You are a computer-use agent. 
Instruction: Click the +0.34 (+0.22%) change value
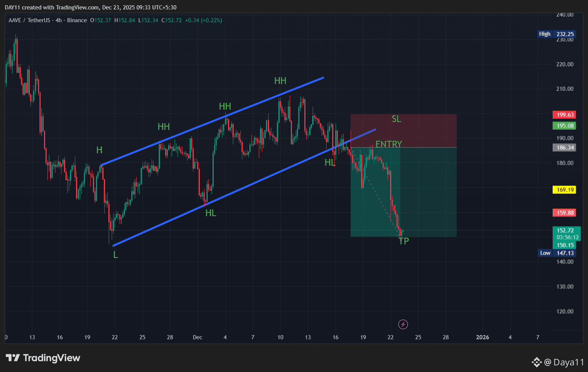204,20
